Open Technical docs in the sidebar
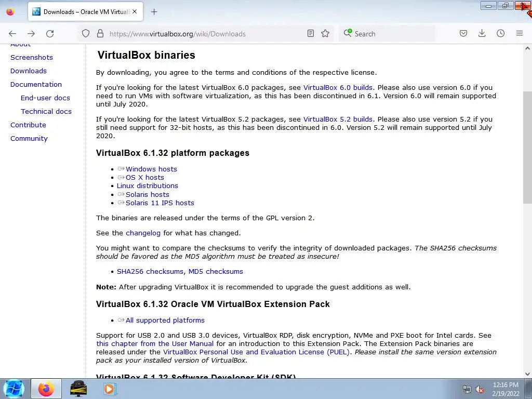Viewport: 532px width, 399px height. pyautogui.click(x=46, y=112)
